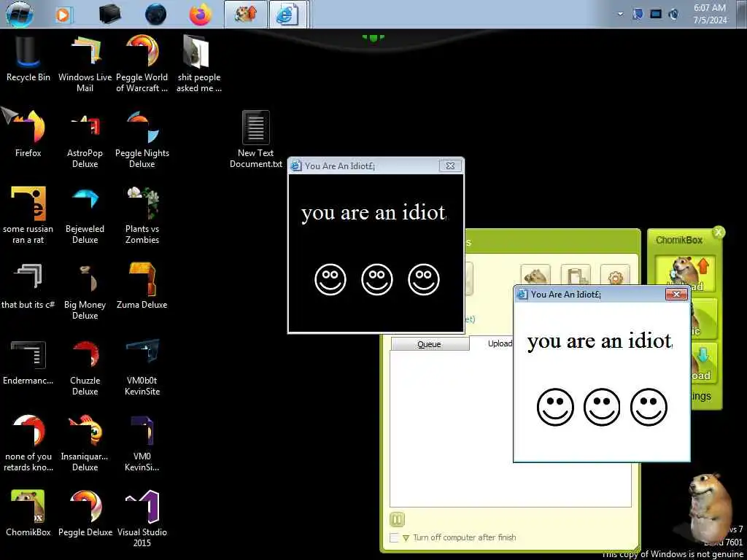This screenshot has width=747, height=560.
Task: Launch Peggle World of Warcraft shortcut
Action: click(142, 64)
